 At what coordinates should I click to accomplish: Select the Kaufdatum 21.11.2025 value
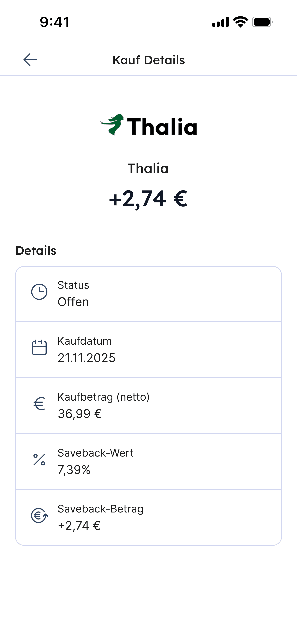click(x=87, y=358)
